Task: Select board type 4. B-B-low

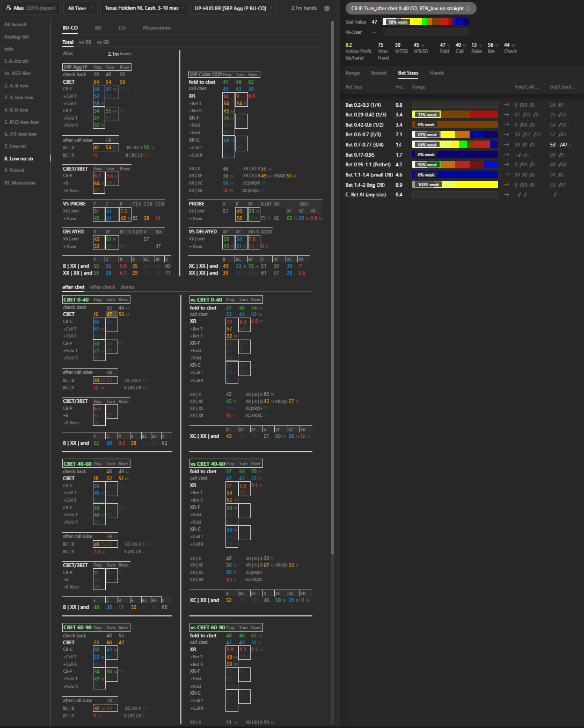Action: [x=16, y=110]
